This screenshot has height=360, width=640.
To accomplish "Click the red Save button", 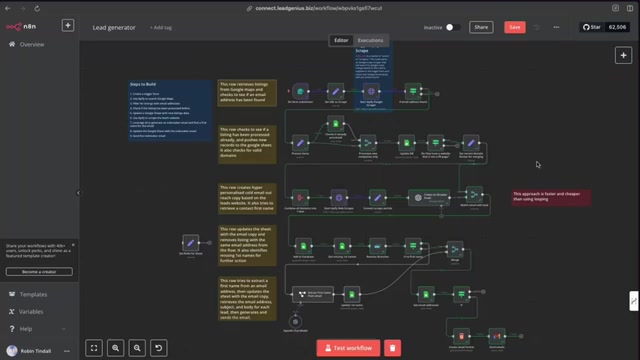I will pos(515,27).
